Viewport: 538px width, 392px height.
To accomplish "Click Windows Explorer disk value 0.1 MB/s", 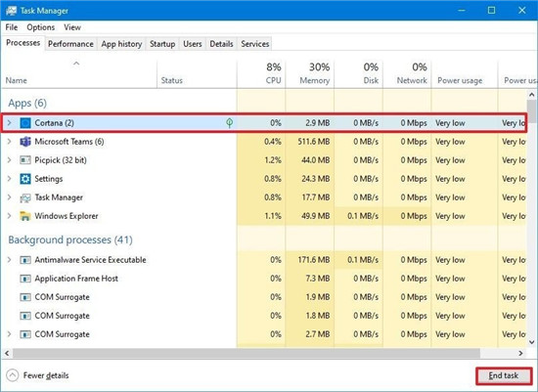I will (363, 216).
